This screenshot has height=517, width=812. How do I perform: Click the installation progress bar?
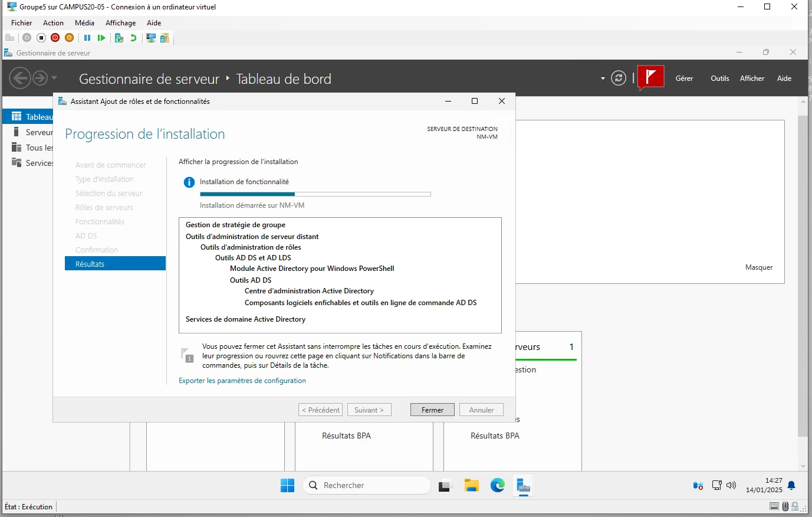tap(315, 194)
